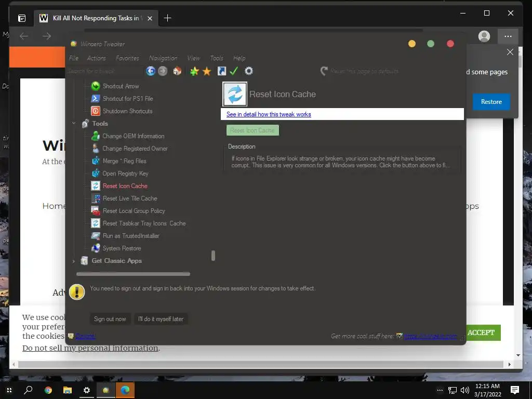
Task: Open the Tools menu
Action: pos(217,58)
